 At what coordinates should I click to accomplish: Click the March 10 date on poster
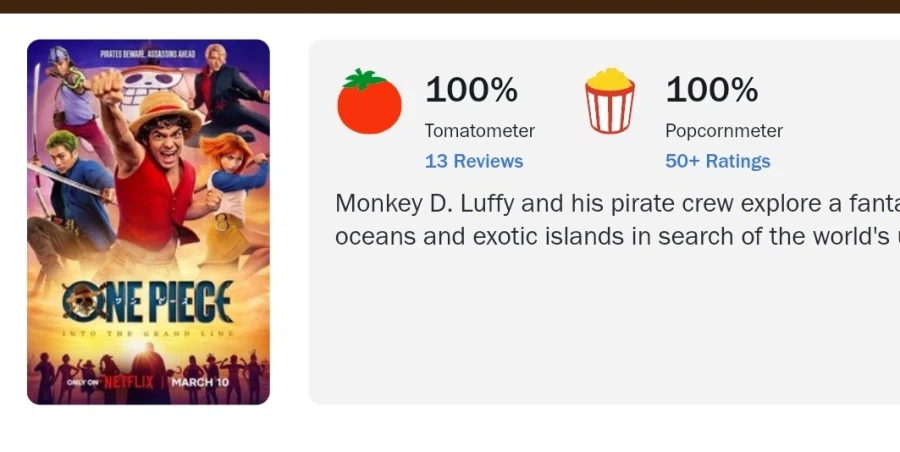[201, 382]
